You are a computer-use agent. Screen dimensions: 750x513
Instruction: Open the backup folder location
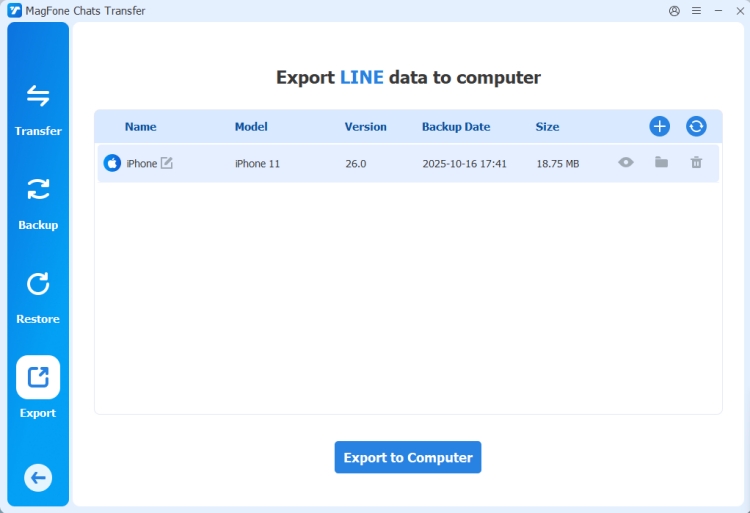click(661, 162)
